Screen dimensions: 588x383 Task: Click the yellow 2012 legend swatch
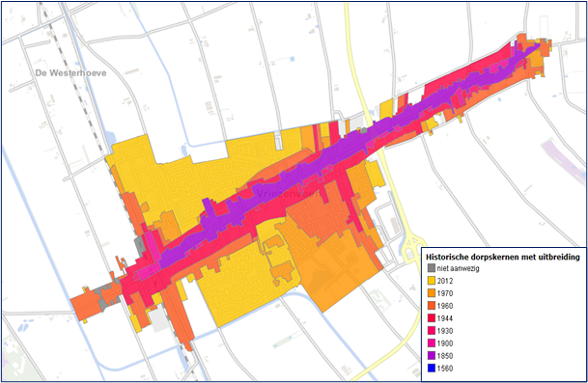[432, 281]
